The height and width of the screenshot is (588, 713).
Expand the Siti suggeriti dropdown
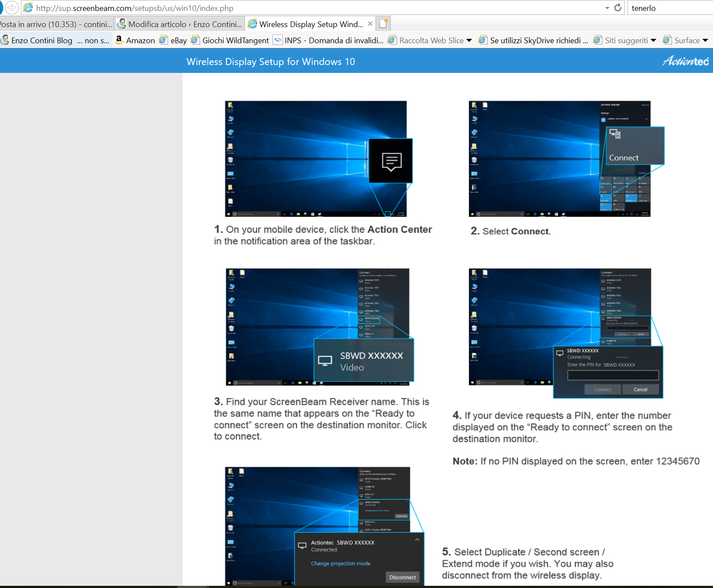coord(654,41)
